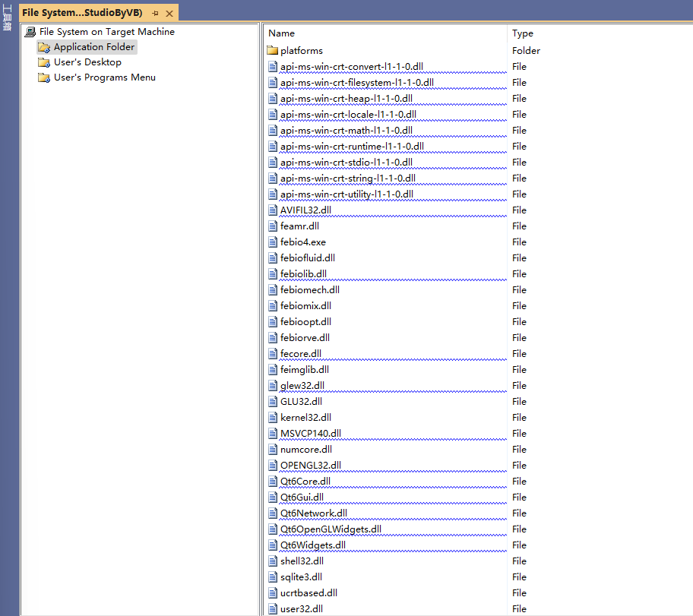
Task: Click the file icon beside Qt6Core.dll
Action: [273, 482]
